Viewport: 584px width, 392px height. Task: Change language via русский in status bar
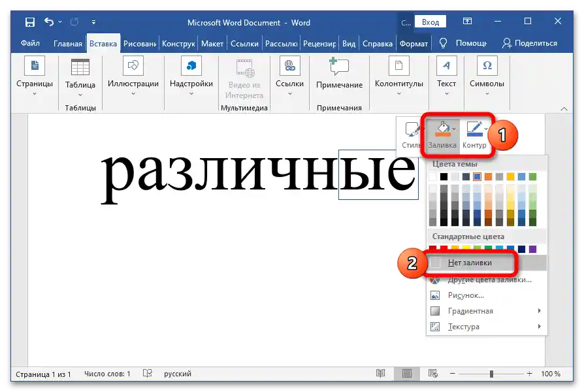pyautogui.click(x=178, y=374)
